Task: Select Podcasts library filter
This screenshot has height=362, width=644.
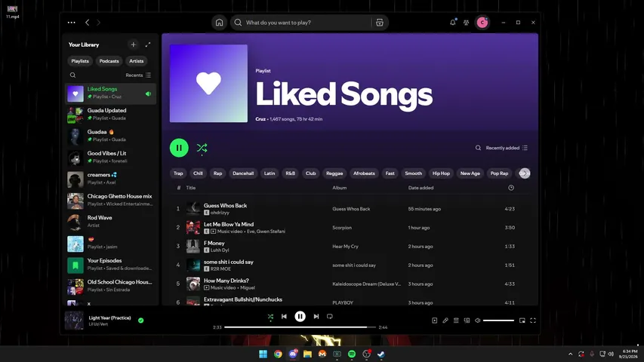Action: coord(109,61)
